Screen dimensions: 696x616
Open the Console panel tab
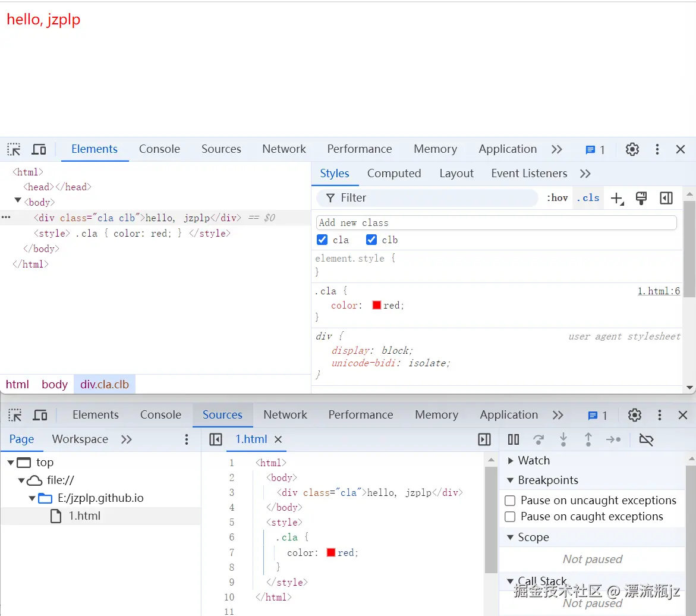point(159,149)
